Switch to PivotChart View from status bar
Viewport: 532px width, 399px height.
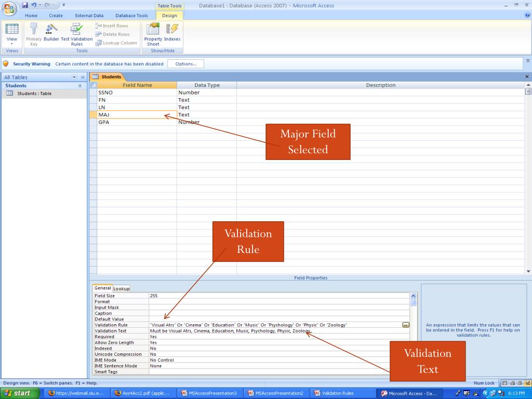(x=520, y=383)
